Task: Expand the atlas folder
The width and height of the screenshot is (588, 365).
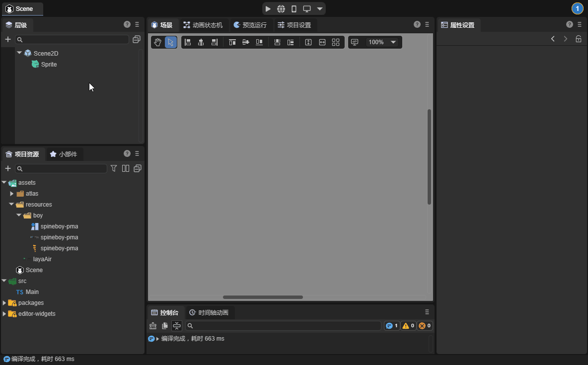Action: coord(12,194)
